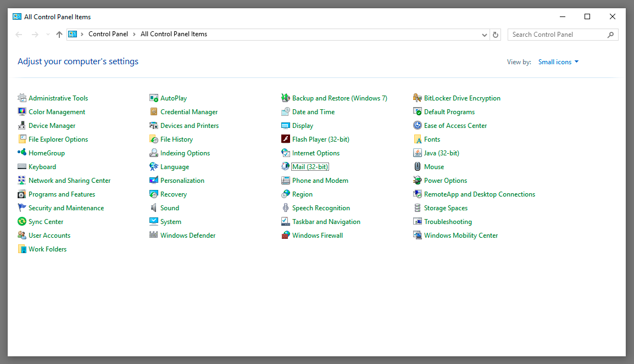
Task: Click the Control Panel breadcrumb in address bar
Action: click(108, 34)
